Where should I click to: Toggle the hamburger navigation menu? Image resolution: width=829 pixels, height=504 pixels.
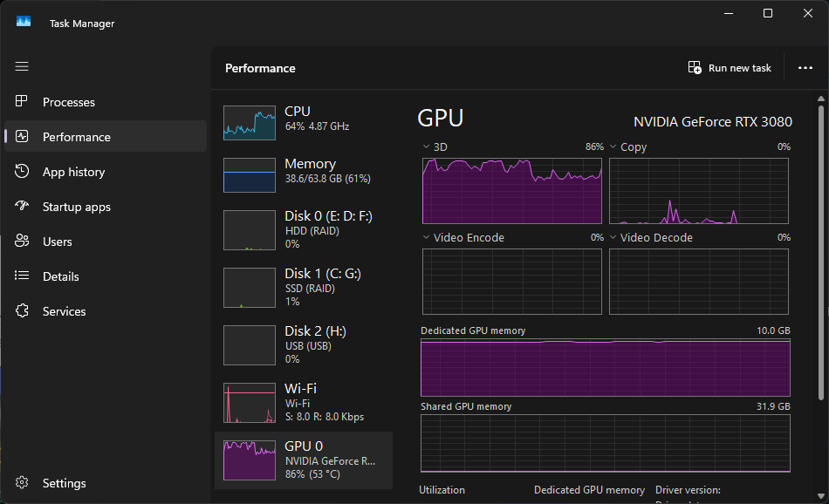pos(22,66)
